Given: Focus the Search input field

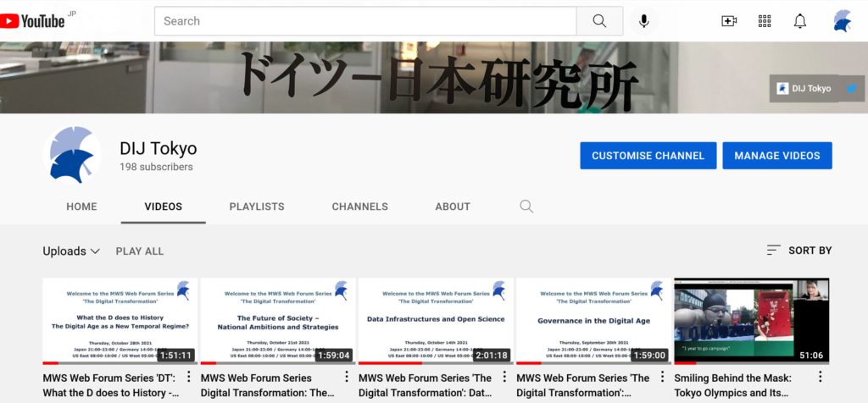Looking at the screenshot, I should click(x=365, y=21).
